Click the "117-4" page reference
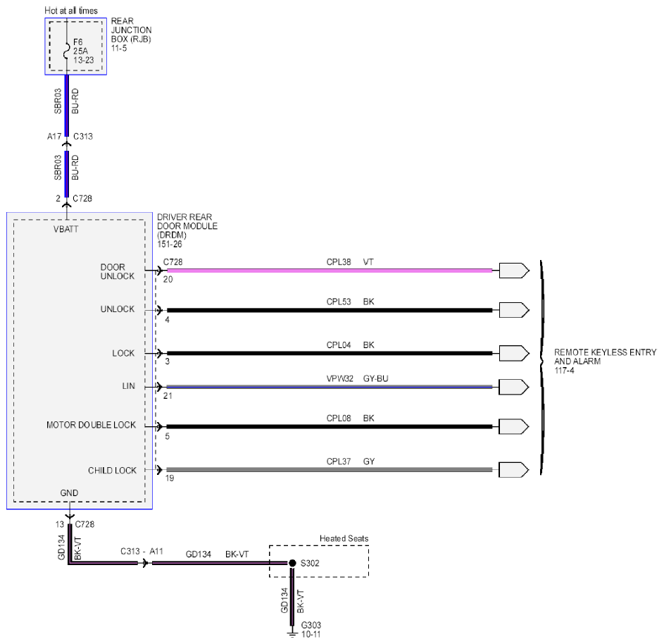Image resolution: width=664 pixels, height=644 pixels. click(x=565, y=371)
